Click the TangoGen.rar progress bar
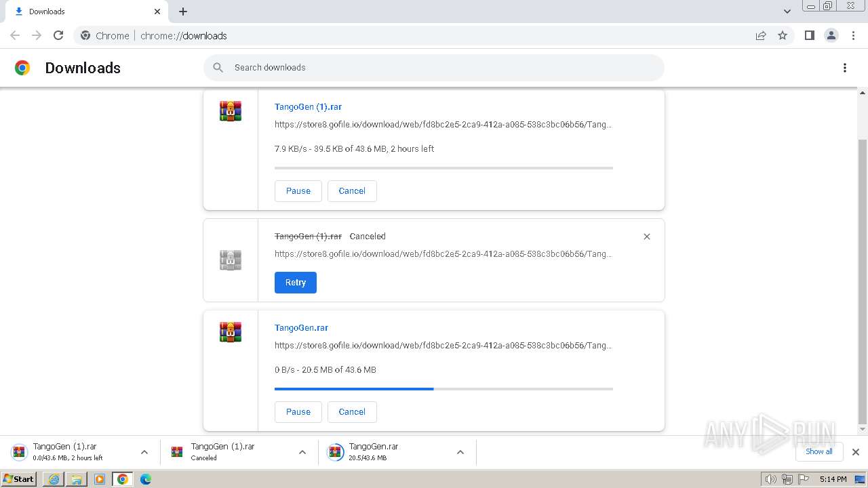 point(443,389)
